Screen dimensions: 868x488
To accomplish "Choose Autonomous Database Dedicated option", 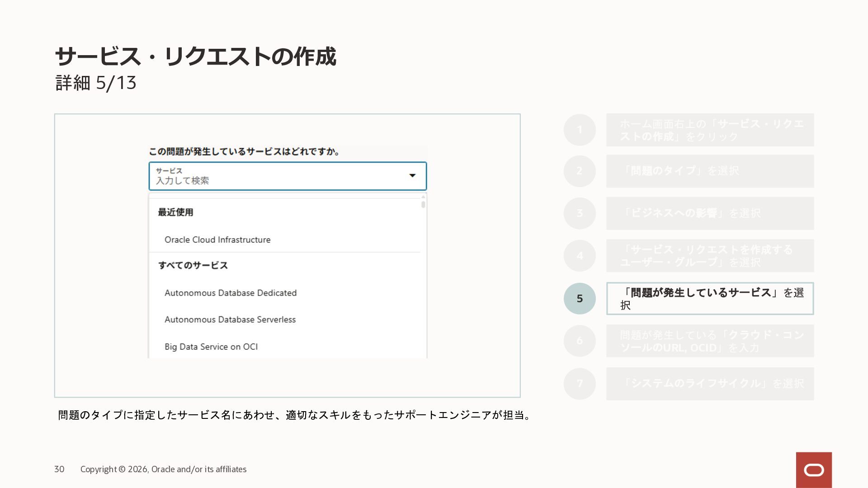I will click(x=231, y=293).
